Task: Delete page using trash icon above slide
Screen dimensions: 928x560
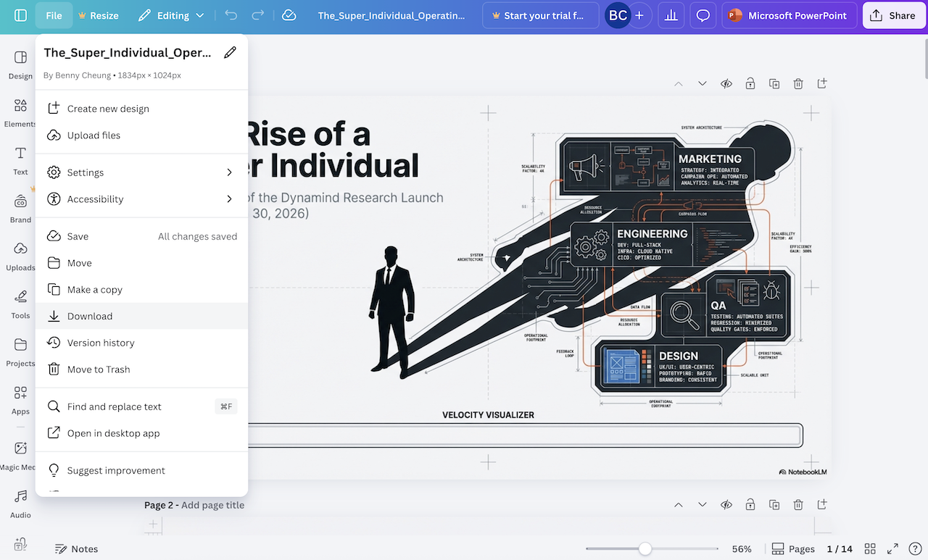Action: click(798, 84)
